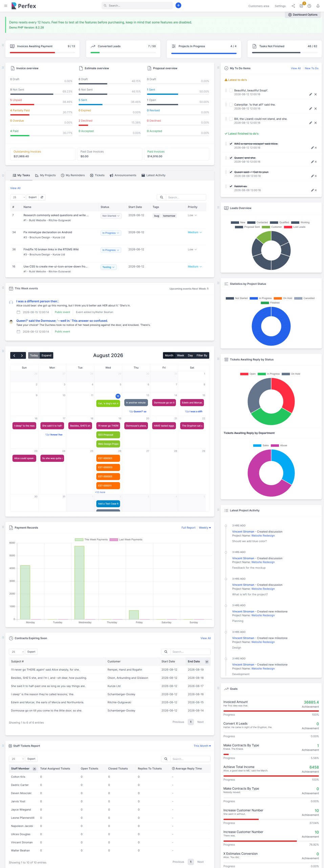The image size is (324, 868).
Task: Open the timesheets clock icon
Action: 309,6
